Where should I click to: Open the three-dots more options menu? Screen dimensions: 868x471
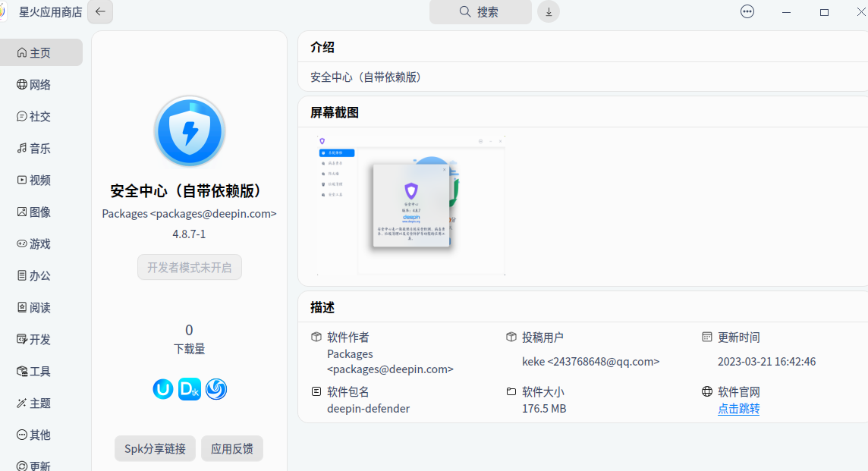pos(747,11)
